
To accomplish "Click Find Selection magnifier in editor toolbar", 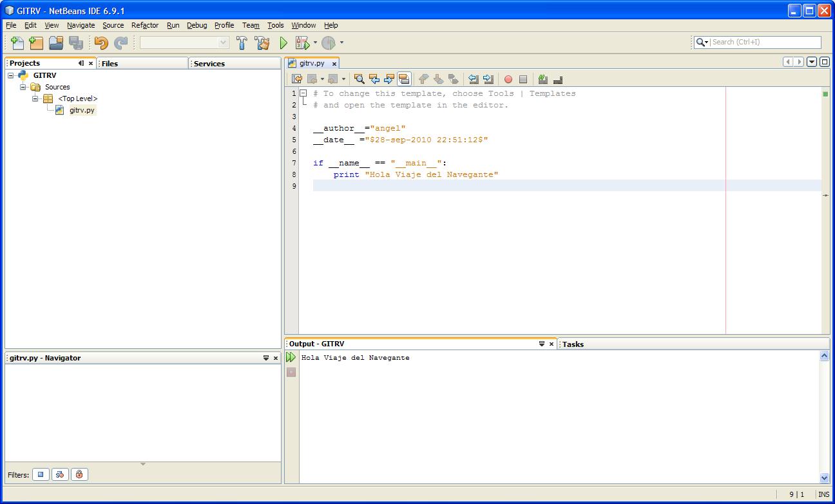I will point(360,79).
